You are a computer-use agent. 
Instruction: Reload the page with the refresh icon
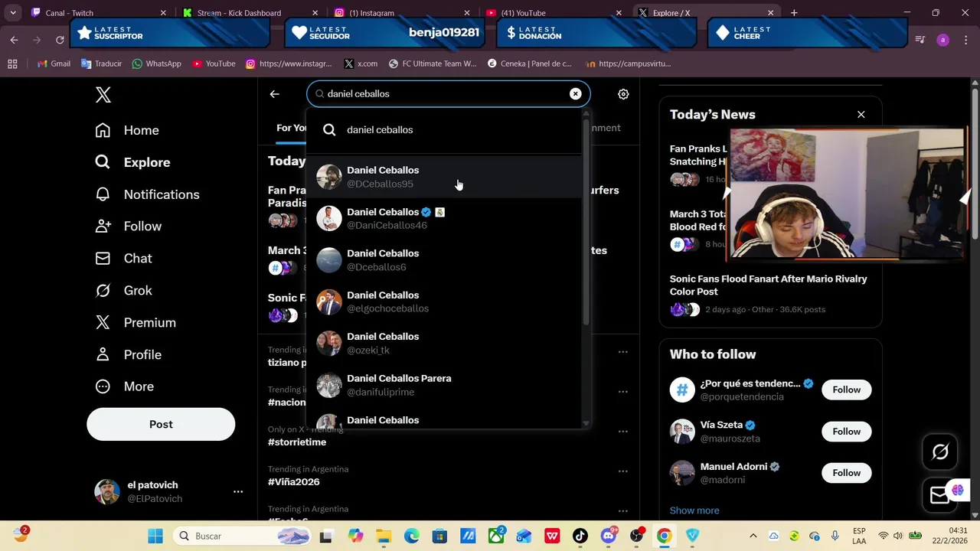pyautogui.click(x=60, y=40)
